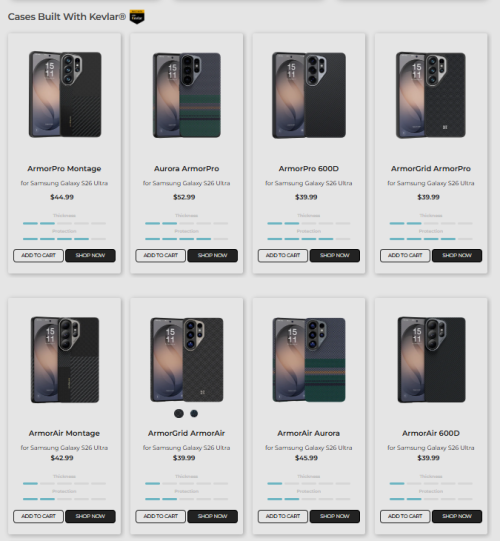The height and width of the screenshot is (541, 500).
Task: Choose the dark blue swatch for ArmorGrid ArmorAir
Action: tap(194, 413)
